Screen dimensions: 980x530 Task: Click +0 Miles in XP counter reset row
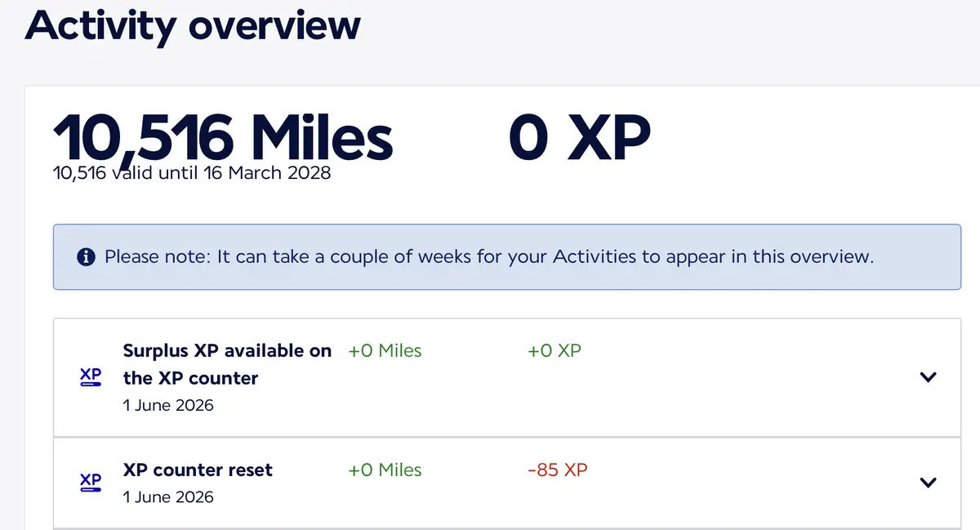[385, 470]
